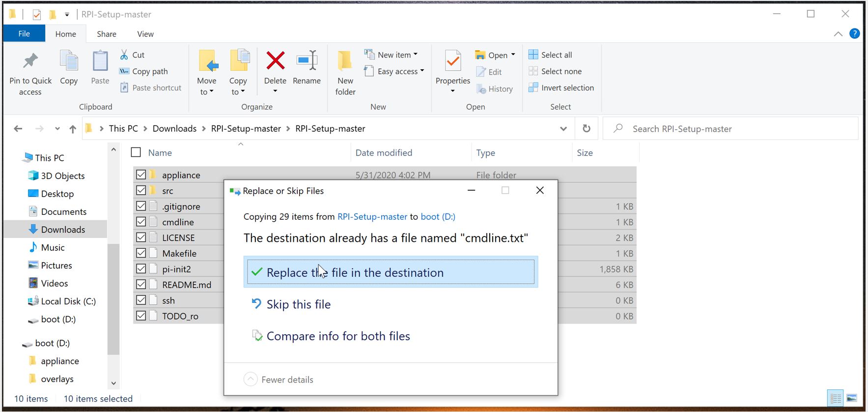The width and height of the screenshot is (868, 412).
Task: Uncheck the src folder checkbox
Action: [141, 190]
